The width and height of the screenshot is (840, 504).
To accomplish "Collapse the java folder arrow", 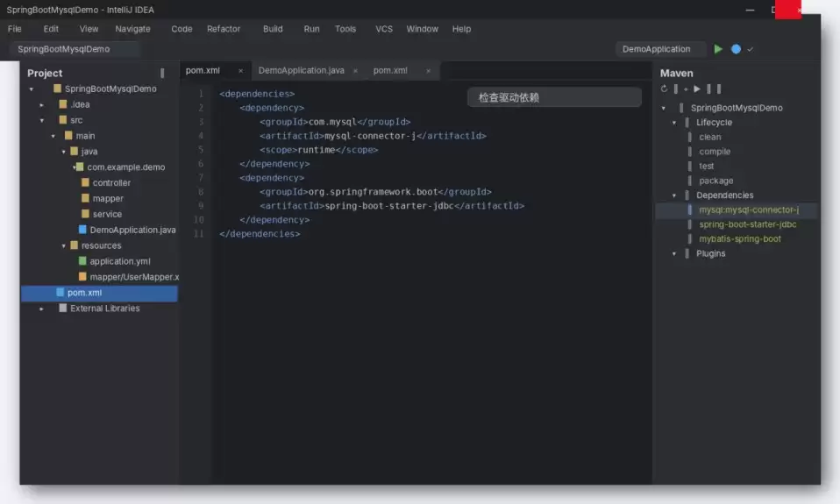I will pos(64,152).
